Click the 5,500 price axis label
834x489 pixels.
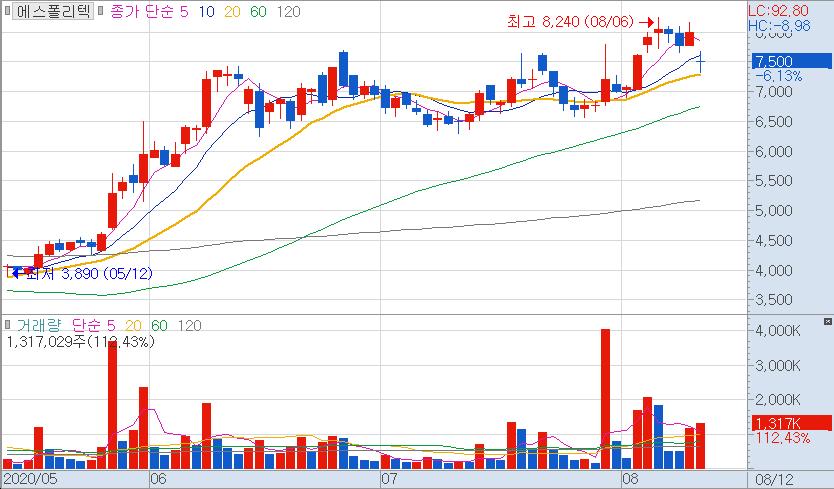tap(774, 181)
